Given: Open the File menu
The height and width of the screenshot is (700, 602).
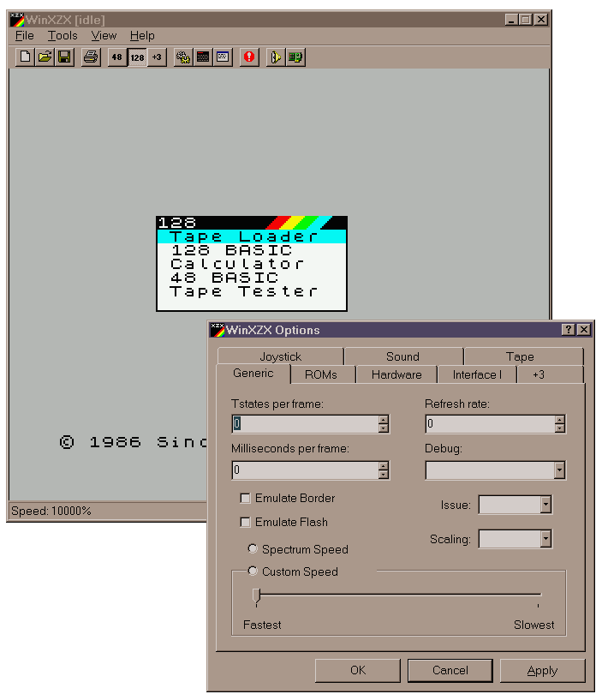Looking at the screenshot, I should [25, 36].
